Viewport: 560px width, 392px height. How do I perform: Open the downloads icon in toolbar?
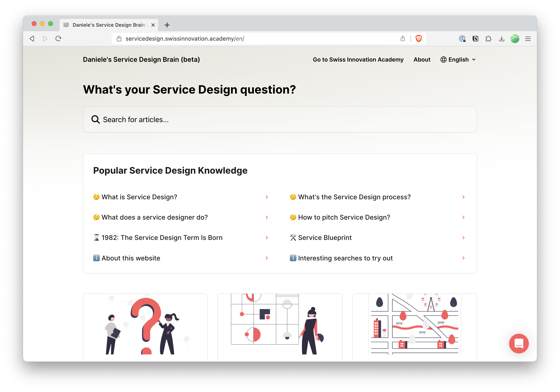coord(501,39)
